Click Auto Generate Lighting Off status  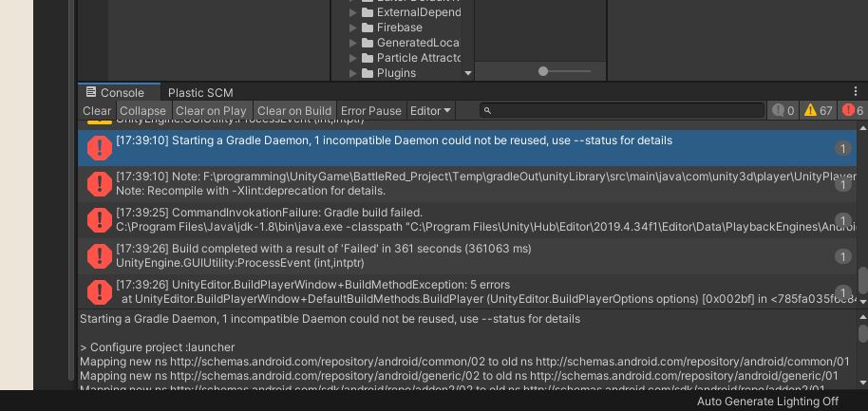click(x=767, y=402)
